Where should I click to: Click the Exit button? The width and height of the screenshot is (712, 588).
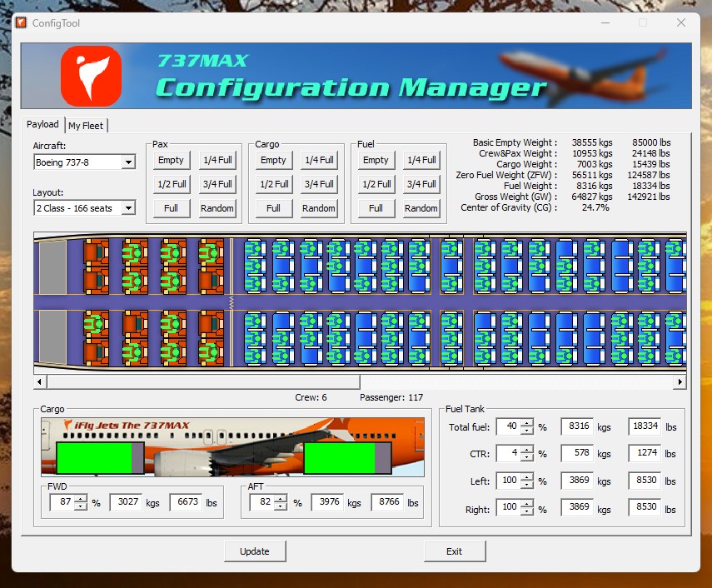point(455,551)
